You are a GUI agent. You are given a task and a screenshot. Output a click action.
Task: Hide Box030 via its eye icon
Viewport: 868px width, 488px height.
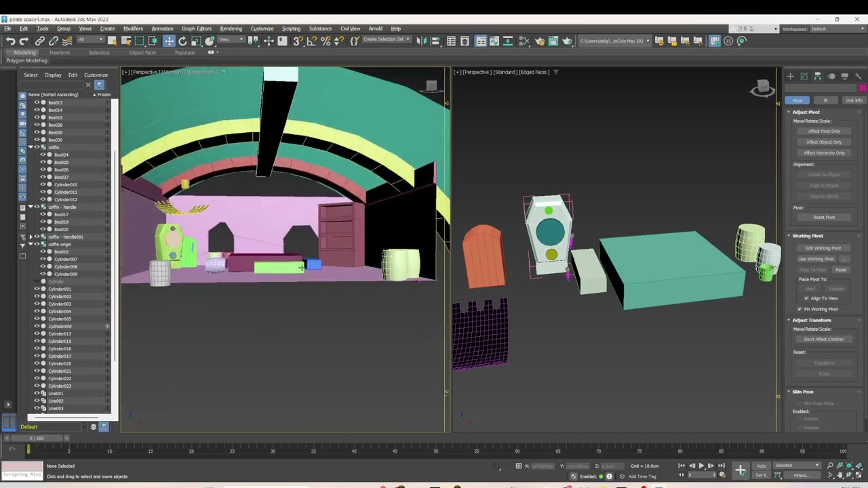click(37, 140)
